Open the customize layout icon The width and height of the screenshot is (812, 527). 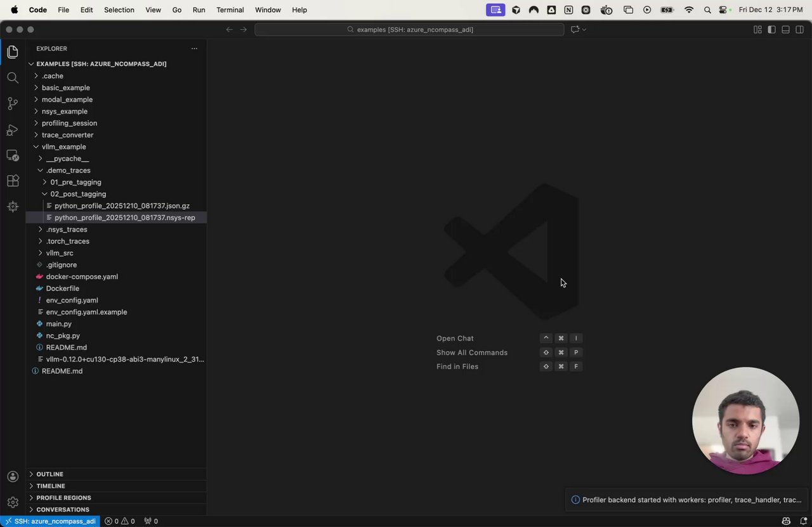click(757, 29)
